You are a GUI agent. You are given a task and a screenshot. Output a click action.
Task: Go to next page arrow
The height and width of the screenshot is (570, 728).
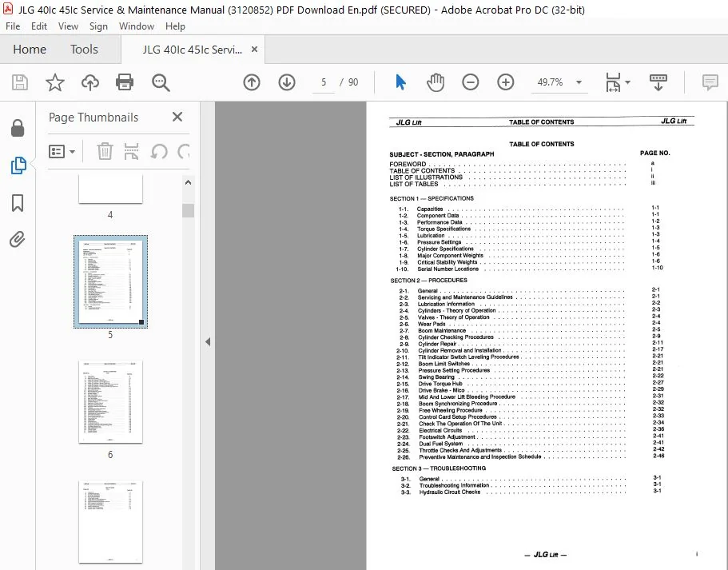(x=287, y=82)
